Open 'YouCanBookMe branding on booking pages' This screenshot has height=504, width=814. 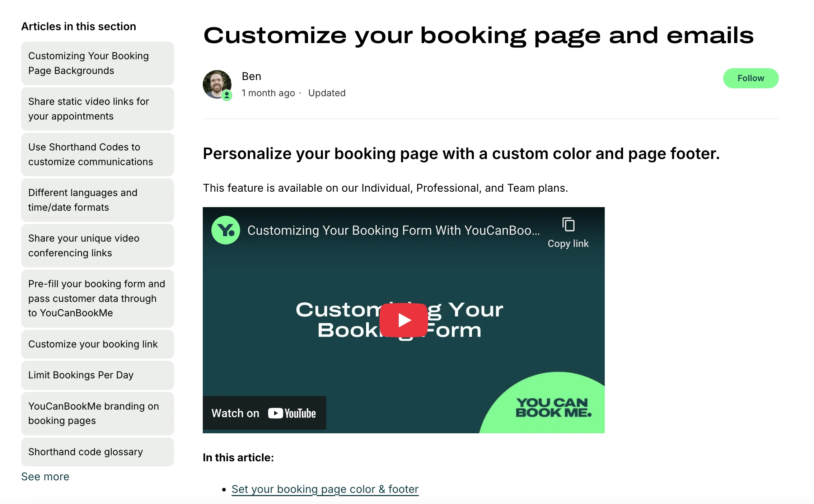point(98,414)
